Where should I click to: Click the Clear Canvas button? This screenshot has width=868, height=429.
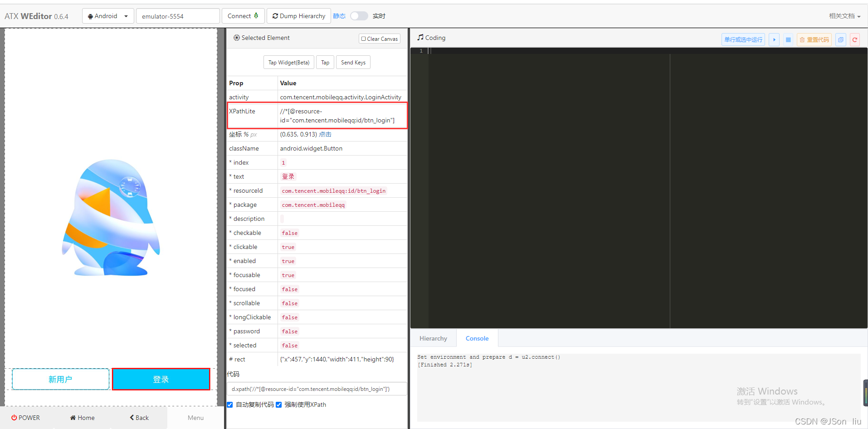pyautogui.click(x=380, y=39)
